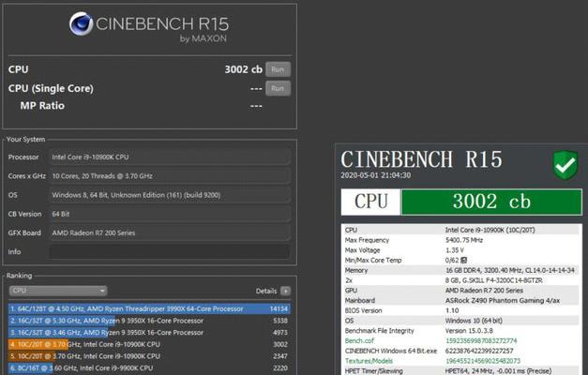Click G.SKILL F4-3200C14-8GTZR module entry
This screenshot has height=375, width=588.
point(493,280)
